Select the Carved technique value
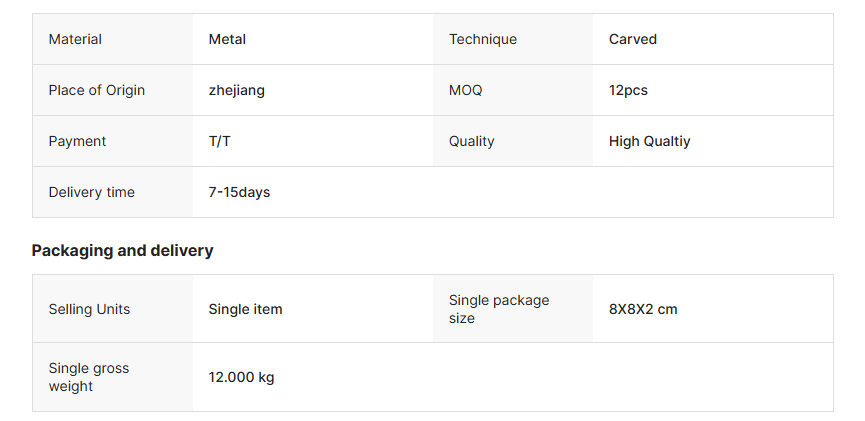This screenshot has height=421, width=865. (x=633, y=39)
